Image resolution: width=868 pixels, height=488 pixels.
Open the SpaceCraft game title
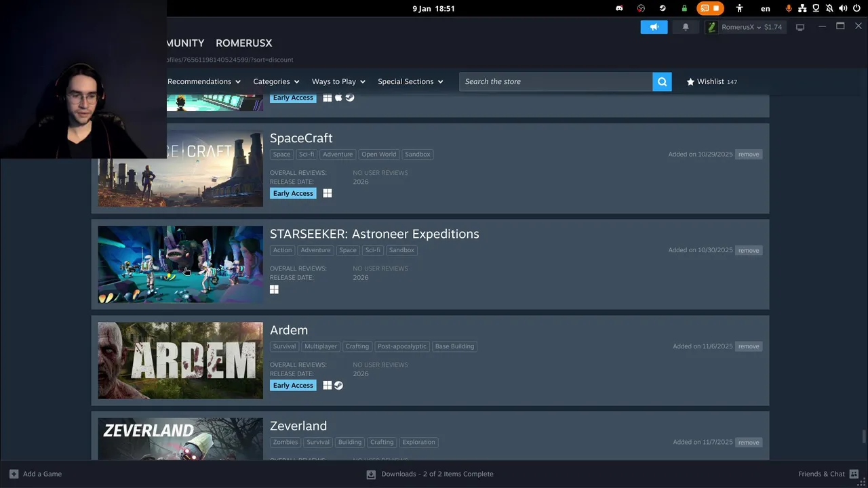(301, 138)
